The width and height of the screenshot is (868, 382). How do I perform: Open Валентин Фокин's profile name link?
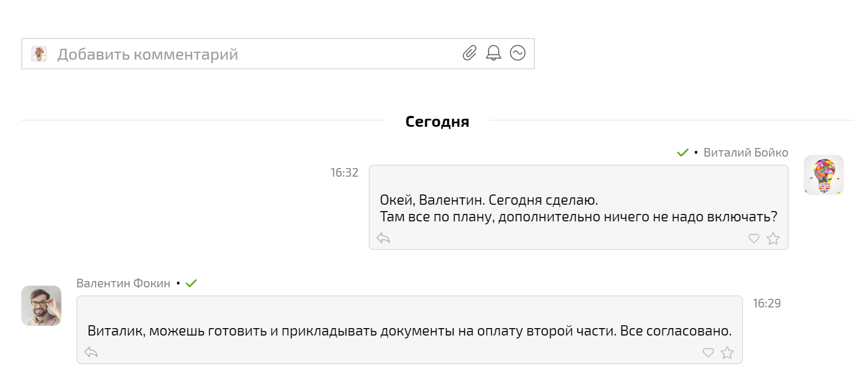point(123,283)
